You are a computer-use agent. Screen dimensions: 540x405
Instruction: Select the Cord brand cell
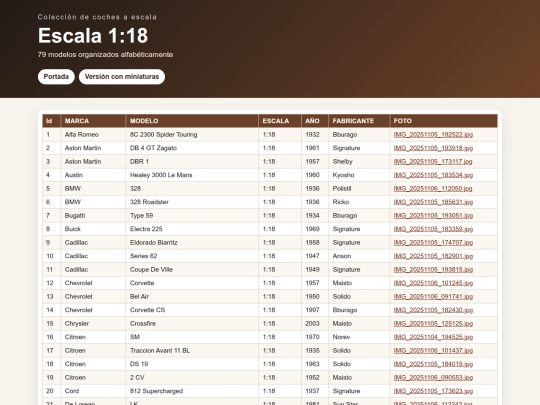(x=93, y=391)
